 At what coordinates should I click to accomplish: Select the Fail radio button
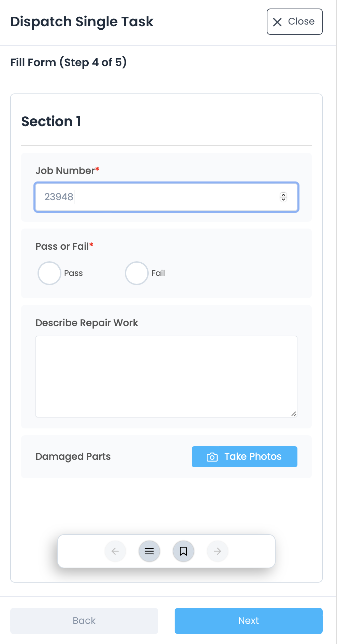click(x=136, y=273)
